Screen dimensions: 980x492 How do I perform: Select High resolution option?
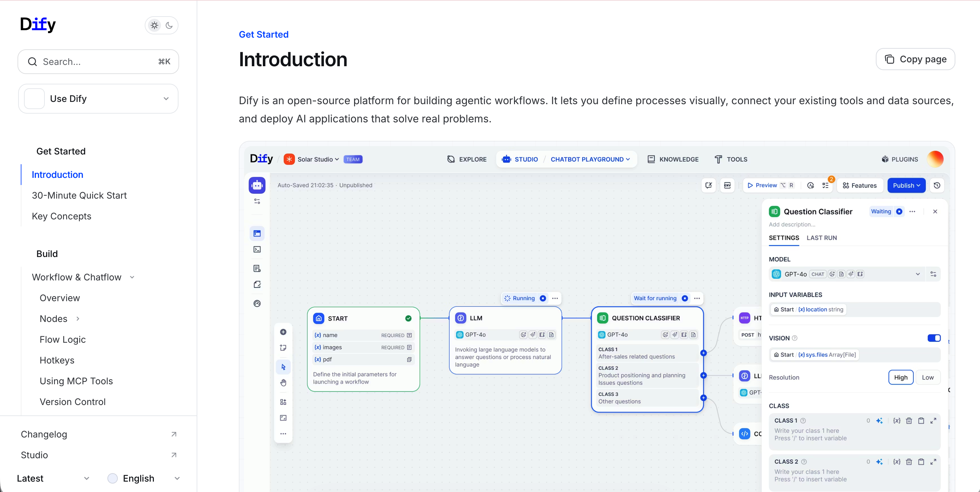point(900,377)
